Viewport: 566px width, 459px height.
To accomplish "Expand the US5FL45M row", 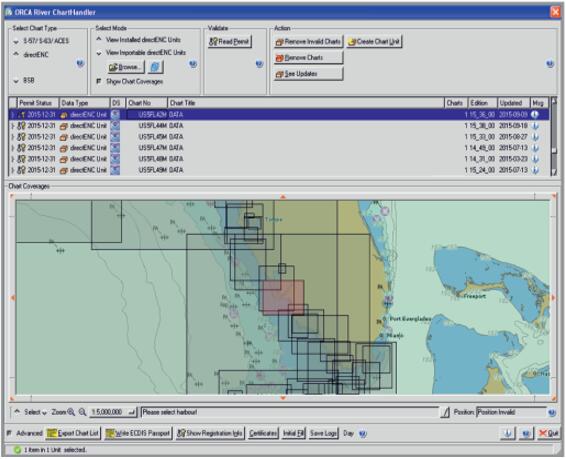I will click(x=13, y=137).
